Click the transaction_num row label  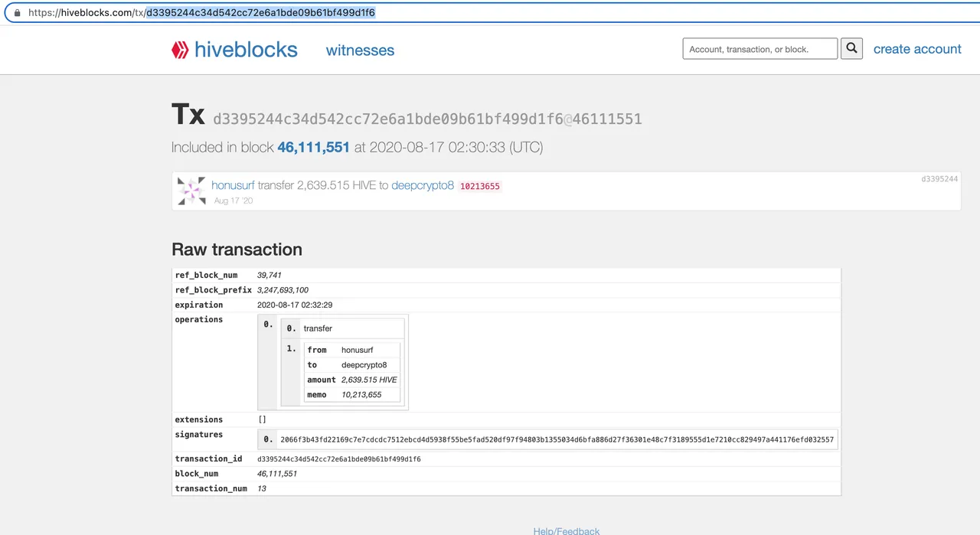coord(211,488)
